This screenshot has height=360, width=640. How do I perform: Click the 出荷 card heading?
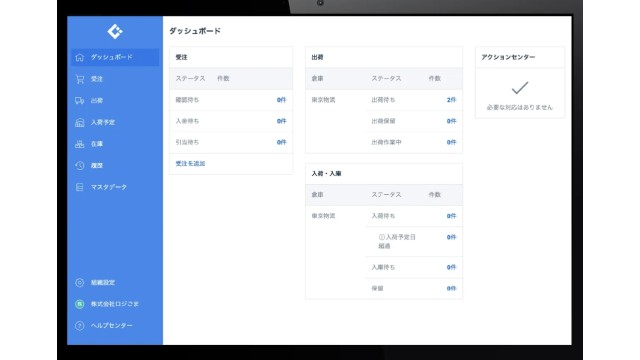[318, 58]
